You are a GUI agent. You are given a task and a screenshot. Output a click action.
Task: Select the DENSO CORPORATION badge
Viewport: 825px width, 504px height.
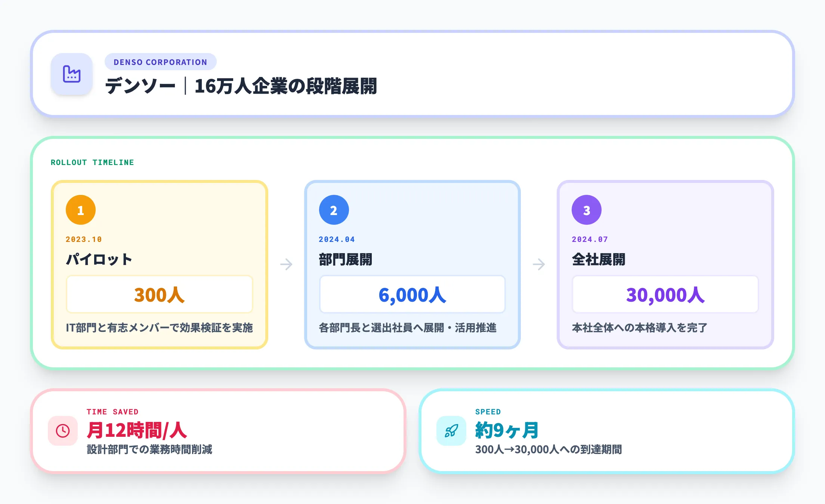(x=160, y=62)
